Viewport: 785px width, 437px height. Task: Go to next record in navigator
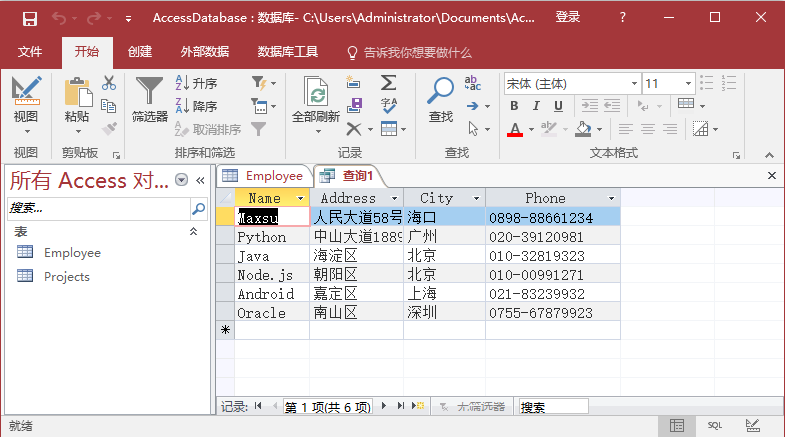pyautogui.click(x=386, y=407)
